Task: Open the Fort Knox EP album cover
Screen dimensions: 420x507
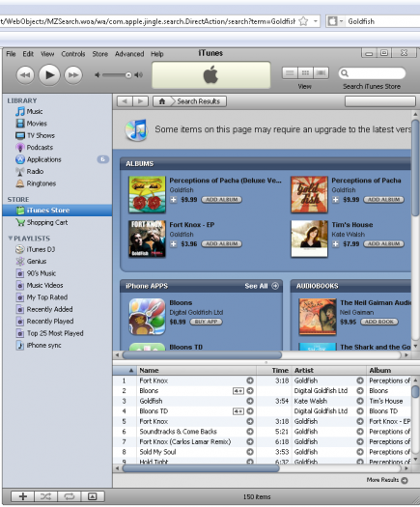Action: (x=147, y=239)
